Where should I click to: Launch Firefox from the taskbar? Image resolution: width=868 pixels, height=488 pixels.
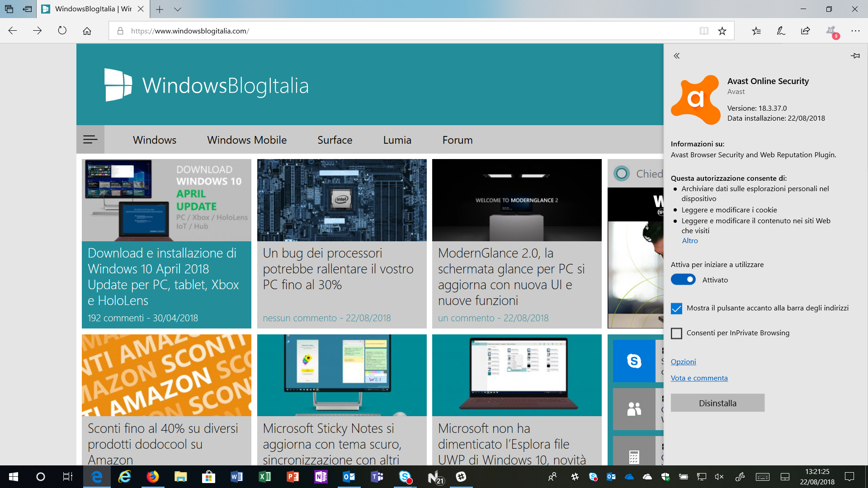153,477
